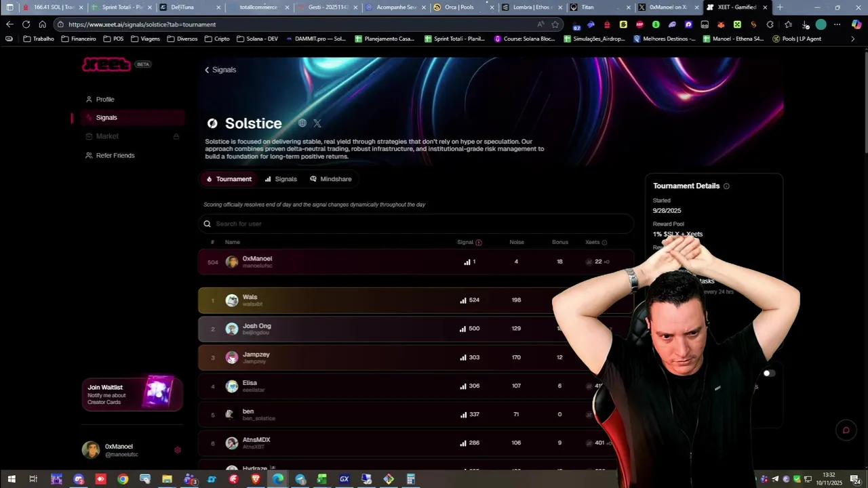Bookmark page with star icon
Screen dimensions: 868x488
click(555, 24)
